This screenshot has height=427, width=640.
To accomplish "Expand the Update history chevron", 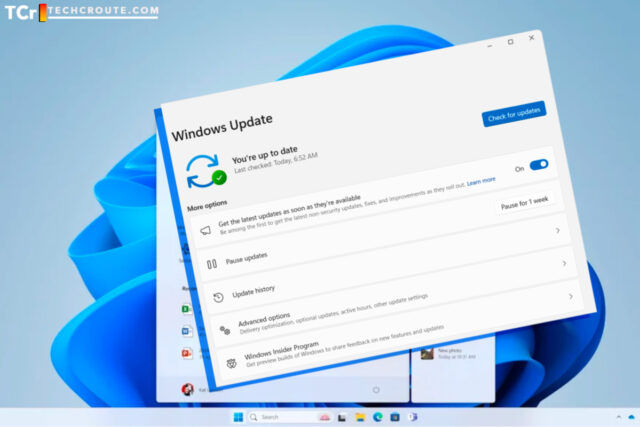I will pos(558,231).
